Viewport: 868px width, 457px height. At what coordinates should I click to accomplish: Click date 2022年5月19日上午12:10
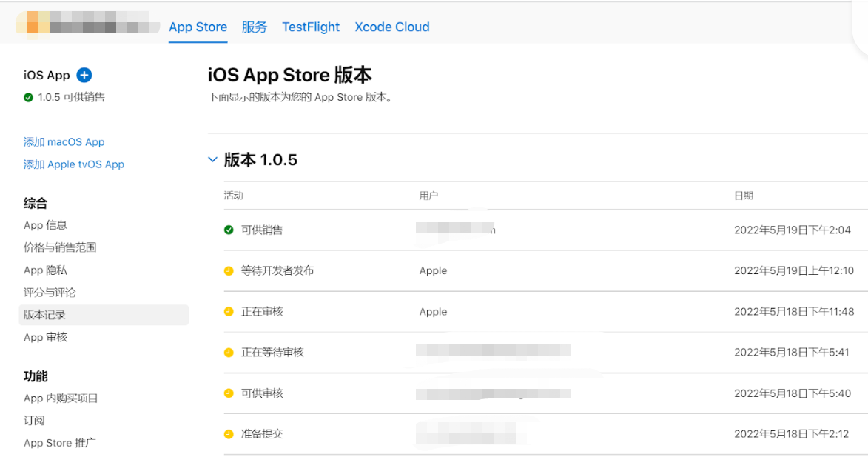pyautogui.click(x=794, y=271)
